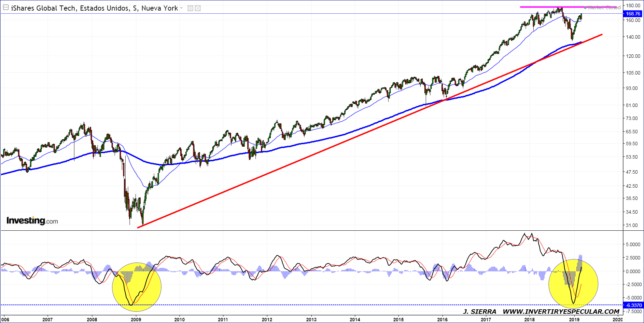The width and height of the screenshot is (644, 323).
Task: Click the yellow circle highlighting 2009
Action: pyautogui.click(x=137, y=287)
